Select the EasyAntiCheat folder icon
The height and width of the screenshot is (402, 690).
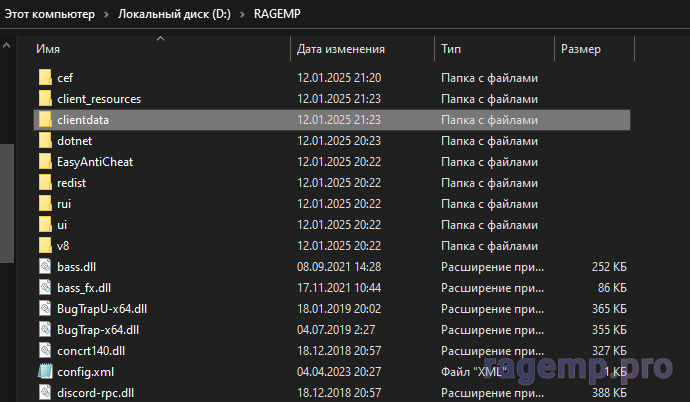[x=45, y=162]
